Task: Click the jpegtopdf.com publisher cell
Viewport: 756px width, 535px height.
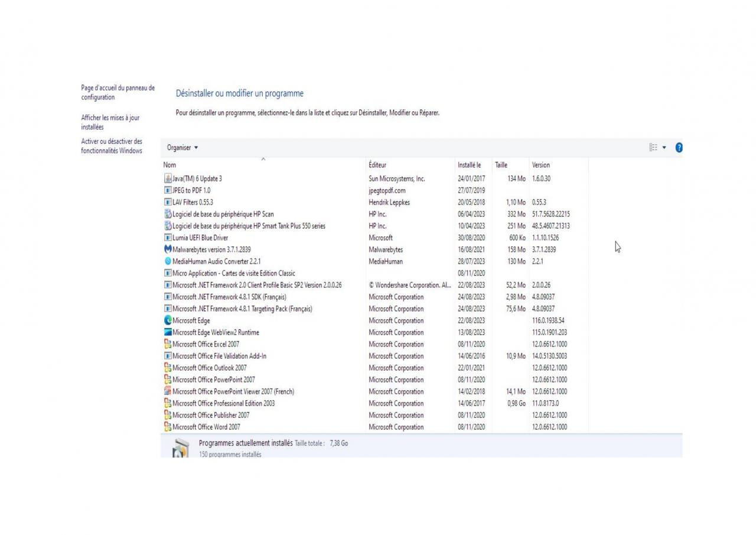Action: [387, 190]
